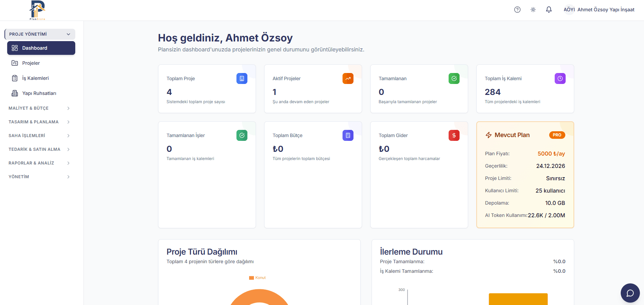Open Yapı Ruhsatları from the sidebar
Screen dimensions: 644x305
pos(41,93)
